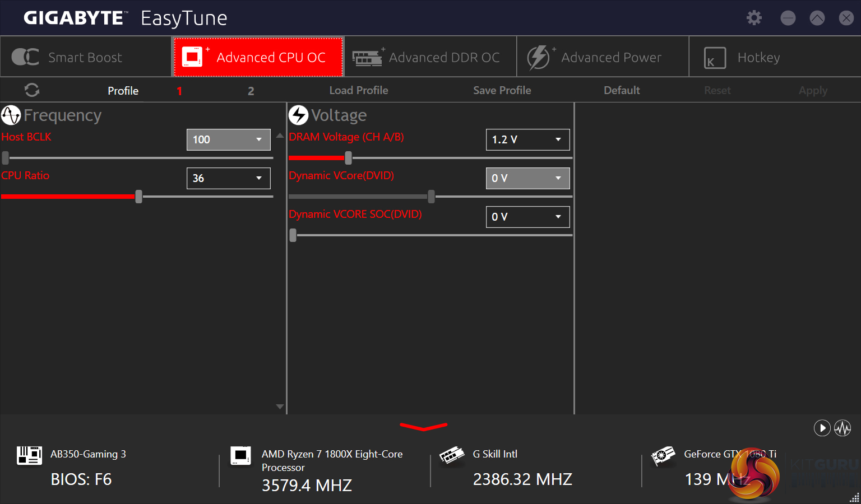This screenshot has width=861, height=504.
Task: Select profile 1
Action: tap(179, 91)
